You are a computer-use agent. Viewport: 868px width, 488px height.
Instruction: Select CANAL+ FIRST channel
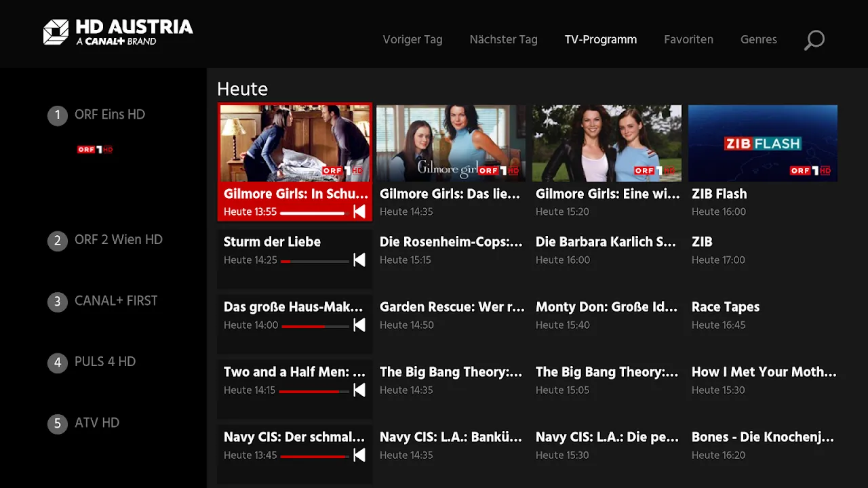point(116,300)
